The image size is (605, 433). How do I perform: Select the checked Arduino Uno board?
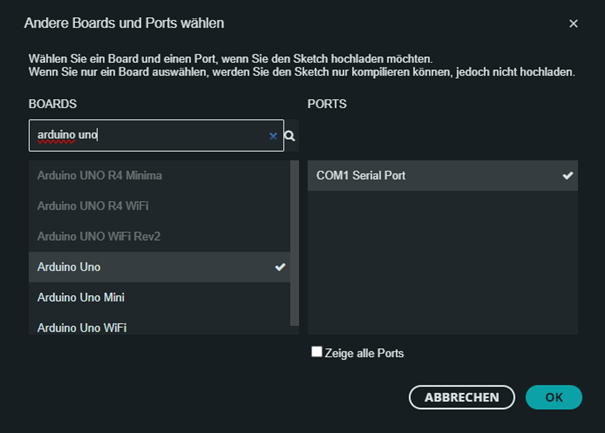click(x=159, y=267)
